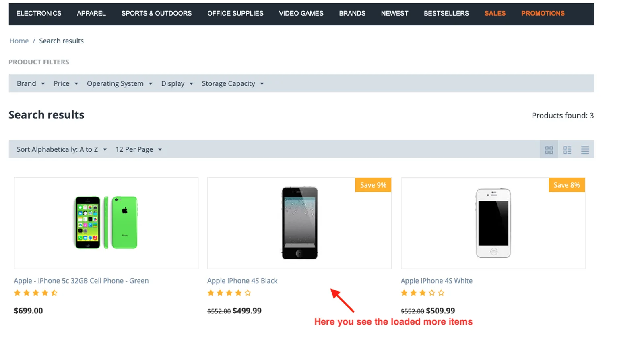This screenshot has height=354, width=644.
Task: Expand the Storage Capacity filter
Action: [x=233, y=83]
